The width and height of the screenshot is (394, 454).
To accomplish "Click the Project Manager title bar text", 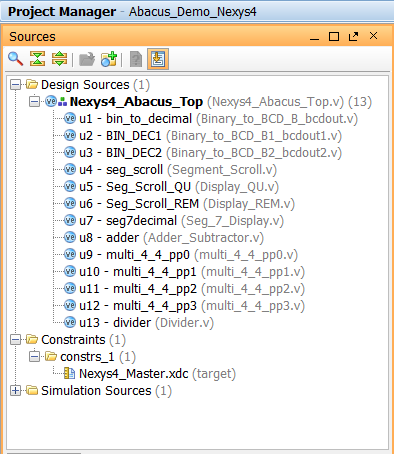I will pyautogui.click(x=62, y=12).
